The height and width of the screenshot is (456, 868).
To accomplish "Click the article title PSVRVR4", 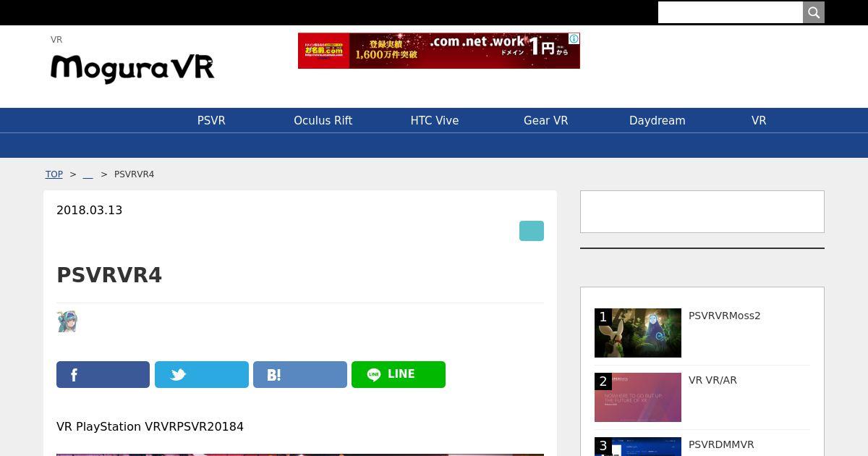I will (109, 276).
